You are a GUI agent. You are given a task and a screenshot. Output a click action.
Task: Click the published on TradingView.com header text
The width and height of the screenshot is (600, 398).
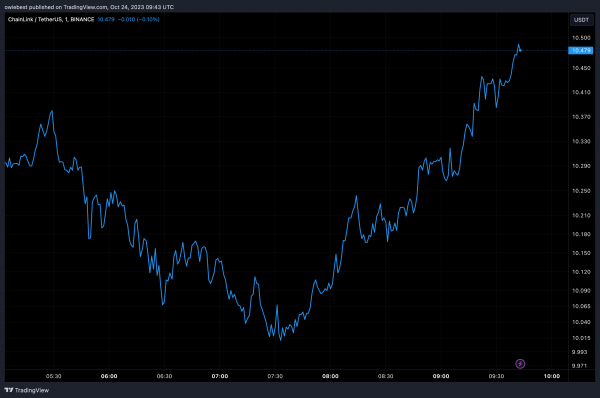[x=89, y=7]
